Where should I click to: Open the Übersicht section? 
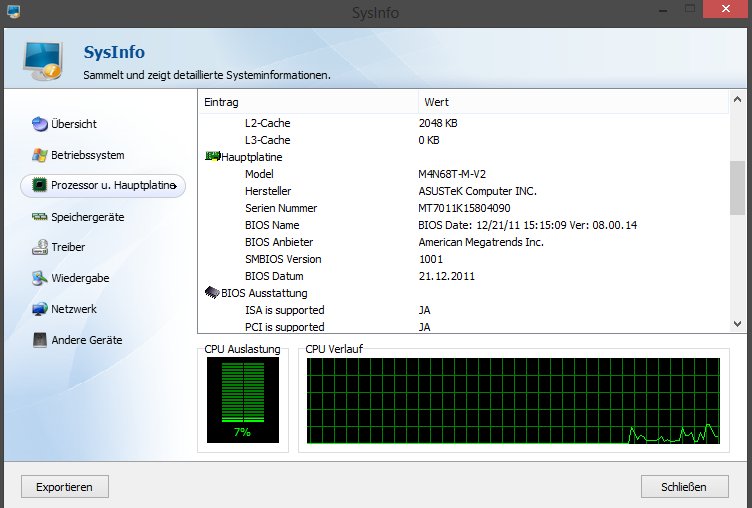tap(74, 124)
